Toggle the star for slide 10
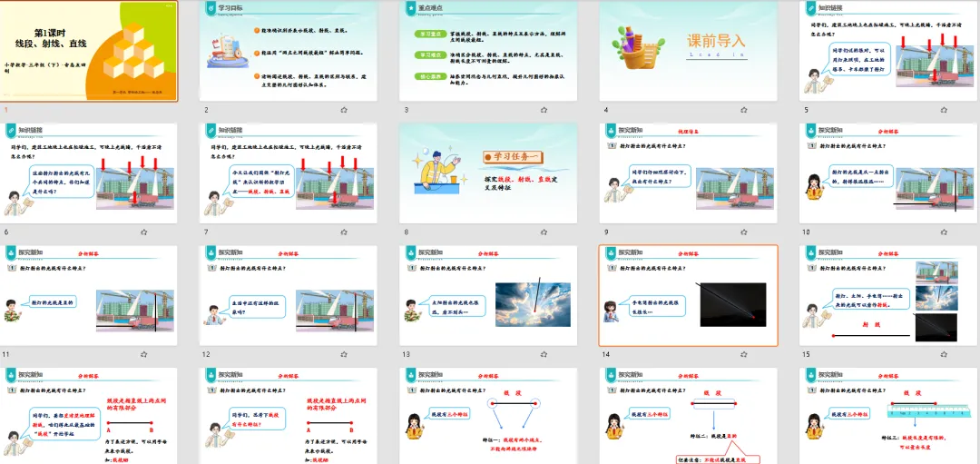 944,232
